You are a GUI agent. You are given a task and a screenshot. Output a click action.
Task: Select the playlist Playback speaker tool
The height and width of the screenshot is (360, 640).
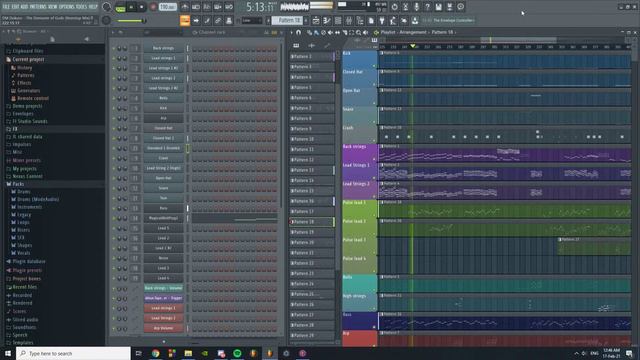click(365, 32)
